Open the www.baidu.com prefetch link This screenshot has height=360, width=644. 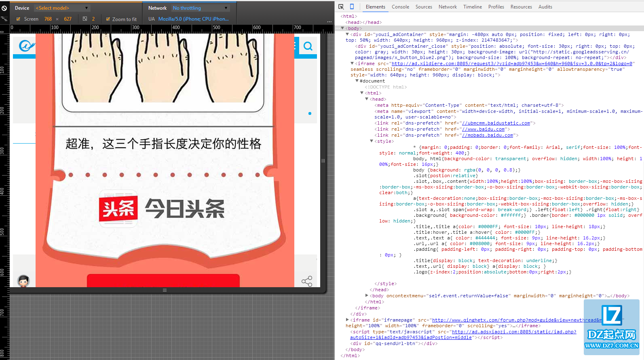click(484, 129)
